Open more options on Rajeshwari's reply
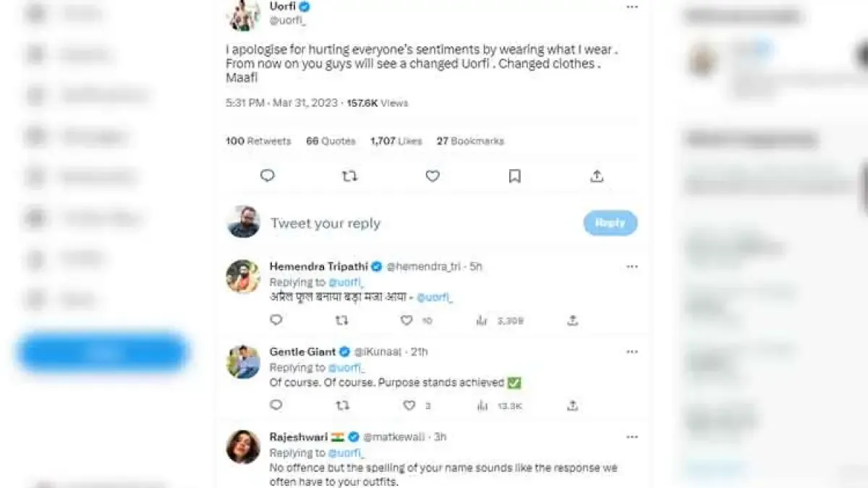This screenshot has width=868, height=488. pyautogui.click(x=632, y=437)
